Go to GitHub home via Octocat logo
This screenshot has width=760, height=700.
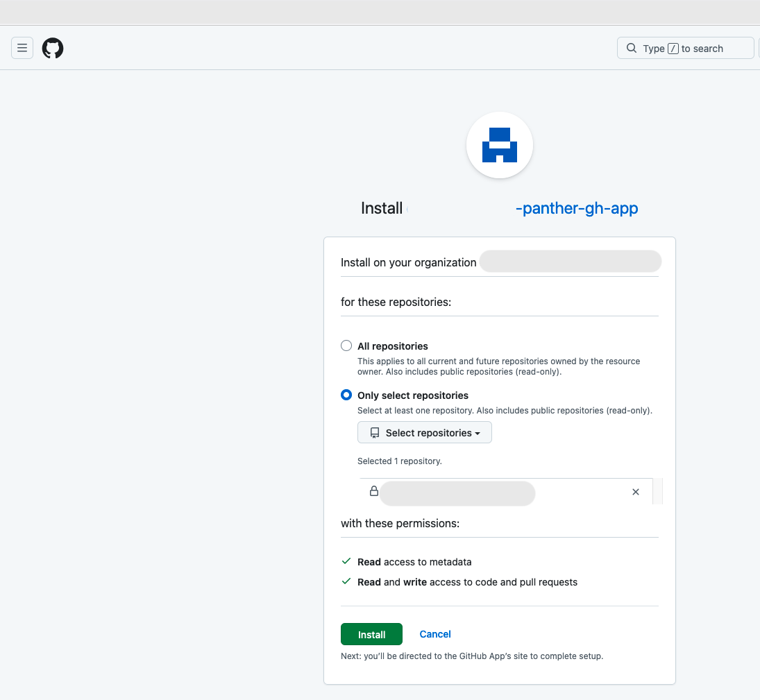pos(53,48)
